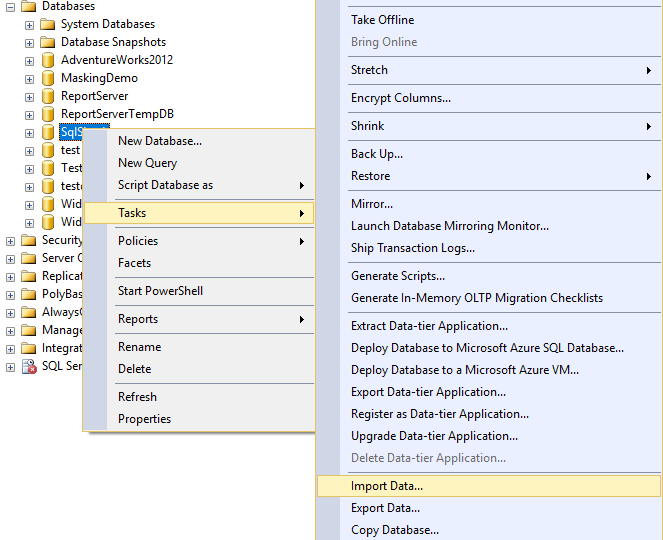The height and width of the screenshot is (540, 663).
Task: Select Generate Scripts menu entry
Action: click(x=398, y=276)
